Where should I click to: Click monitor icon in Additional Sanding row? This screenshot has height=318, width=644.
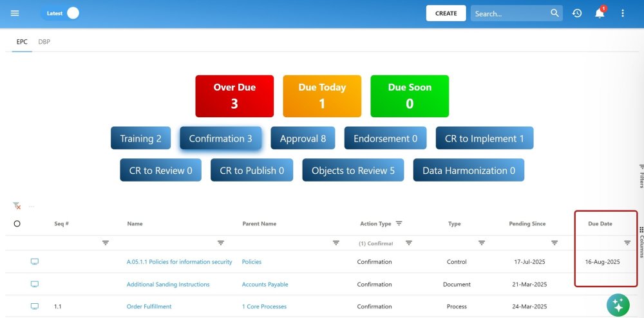pyautogui.click(x=35, y=284)
